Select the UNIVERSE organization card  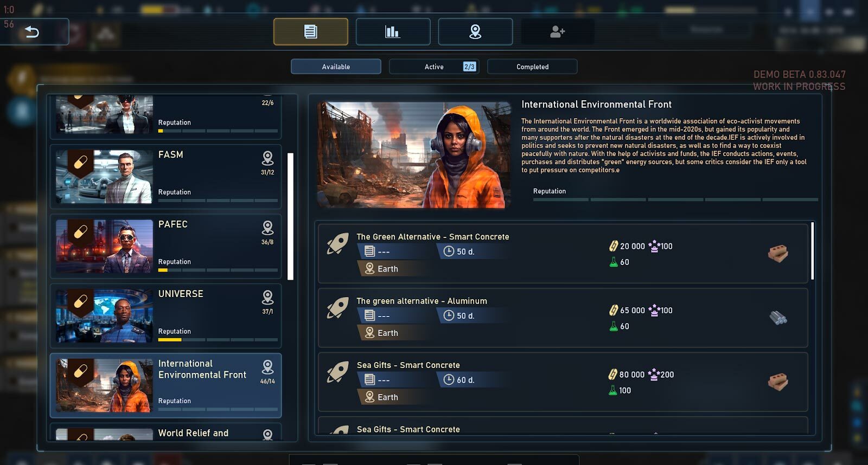point(165,316)
